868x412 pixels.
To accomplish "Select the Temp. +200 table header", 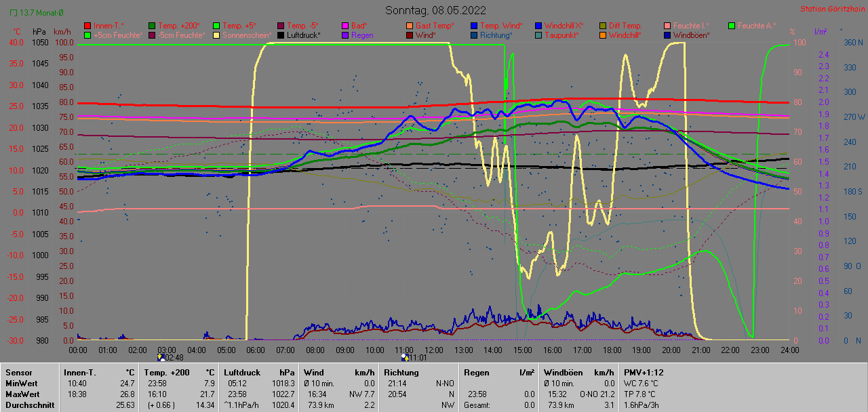I will [166, 373].
